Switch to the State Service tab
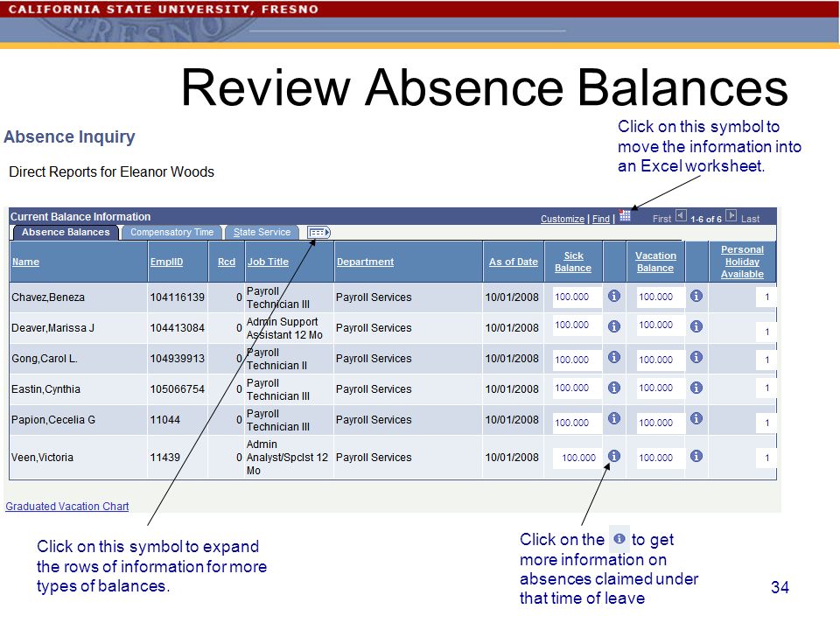This screenshot has height=630, width=840. (x=262, y=233)
